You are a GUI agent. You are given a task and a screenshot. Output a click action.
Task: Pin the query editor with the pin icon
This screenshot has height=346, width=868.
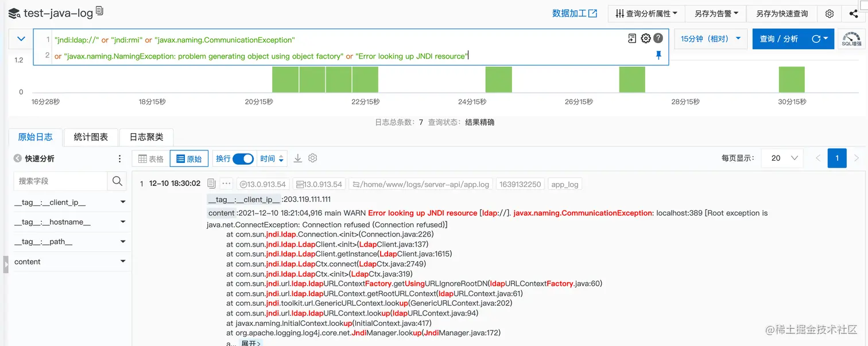[x=658, y=55]
